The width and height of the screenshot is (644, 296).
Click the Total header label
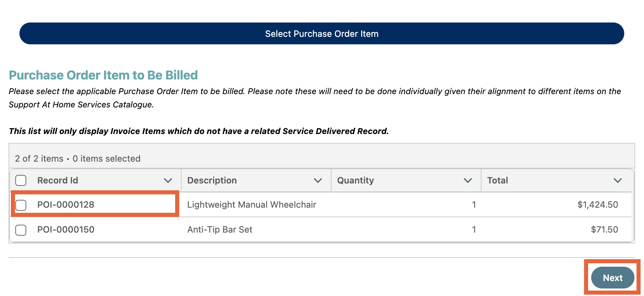pyautogui.click(x=497, y=180)
